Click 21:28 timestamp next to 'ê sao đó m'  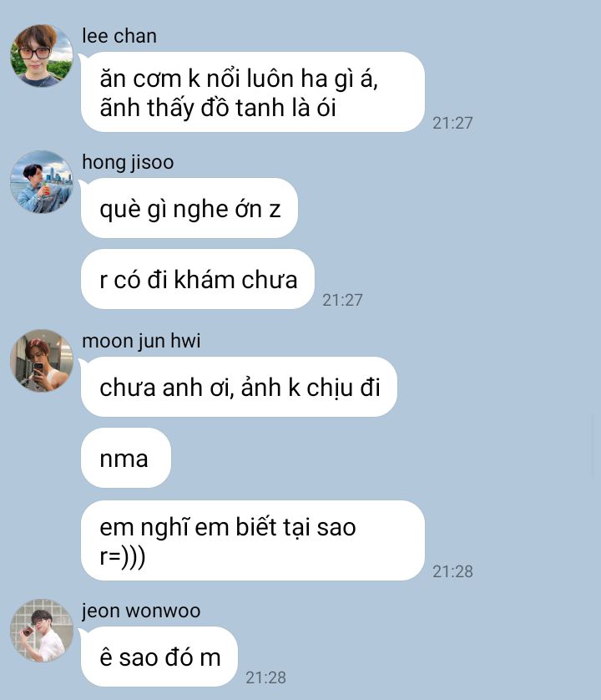(x=265, y=677)
